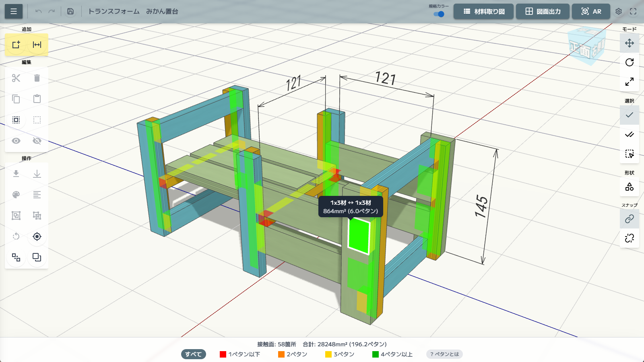Select the scissors cut tool

[x=16, y=78]
